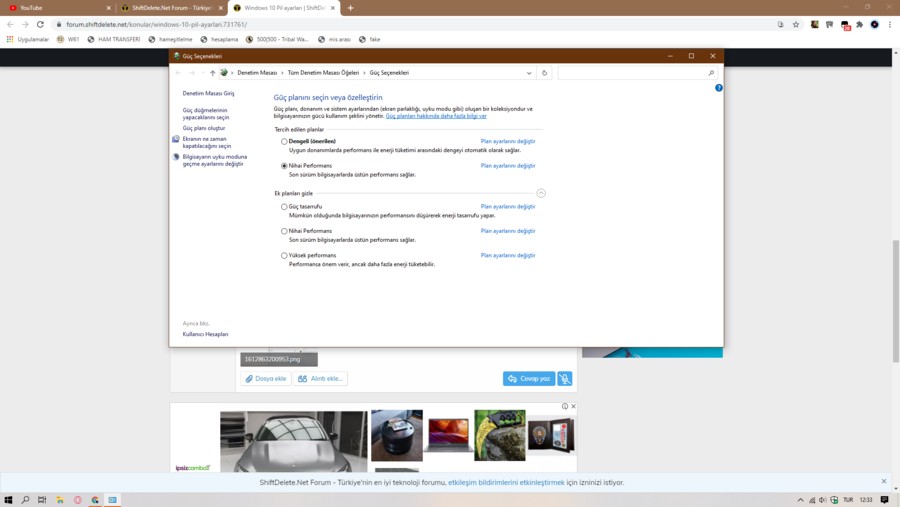
Task: Open Chrome extensions puzzle icon
Action: (x=859, y=24)
